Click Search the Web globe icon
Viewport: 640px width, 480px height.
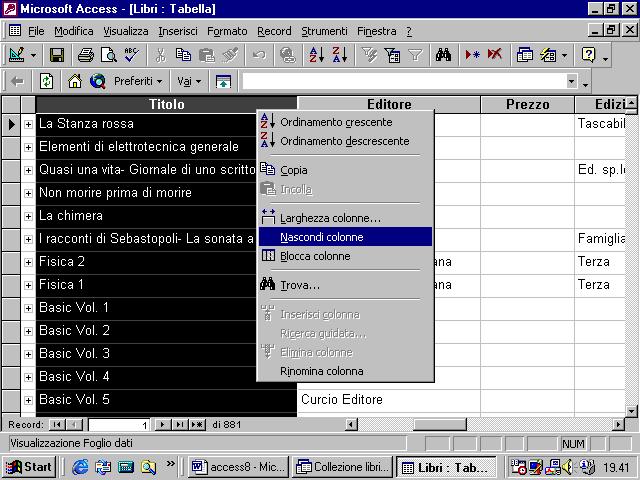pyautogui.click(x=98, y=82)
